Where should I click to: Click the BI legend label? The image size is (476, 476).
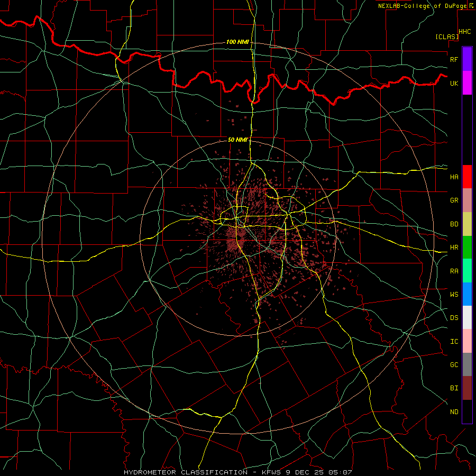[454, 388]
